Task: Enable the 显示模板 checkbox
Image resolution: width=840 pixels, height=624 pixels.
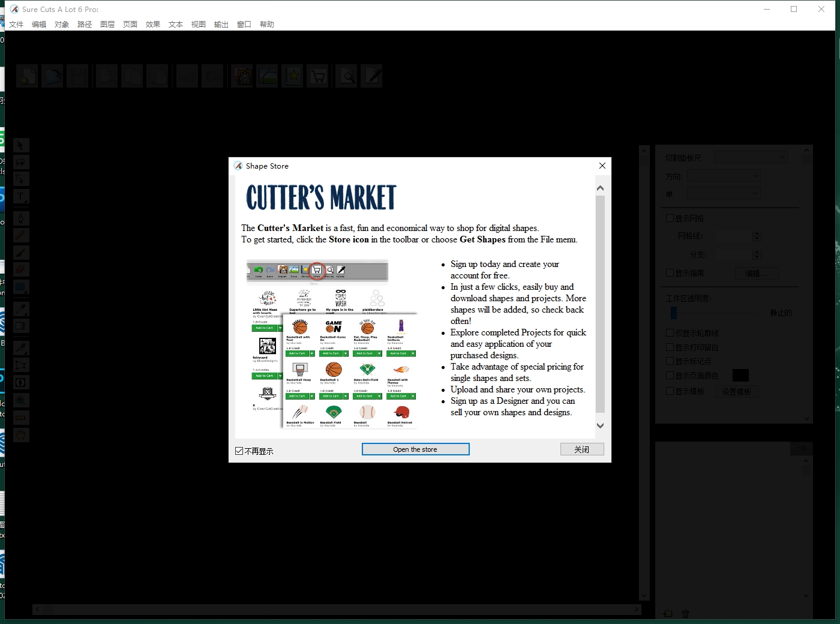Action: pos(670,391)
